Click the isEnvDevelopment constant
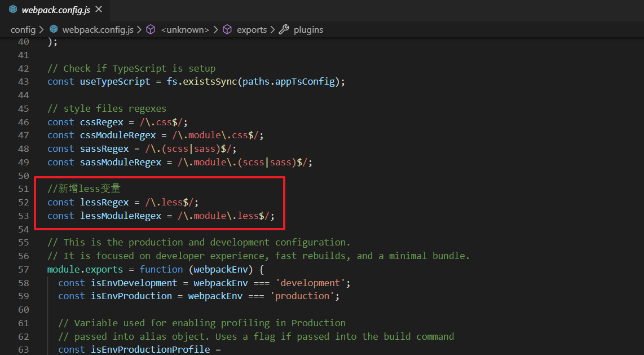 point(134,283)
